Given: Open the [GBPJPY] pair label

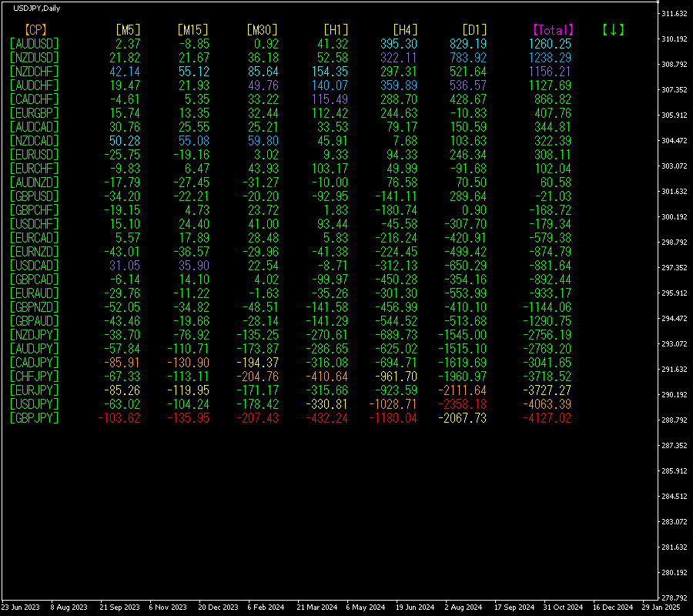Looking at the screenshot, I should pos(35,418).
